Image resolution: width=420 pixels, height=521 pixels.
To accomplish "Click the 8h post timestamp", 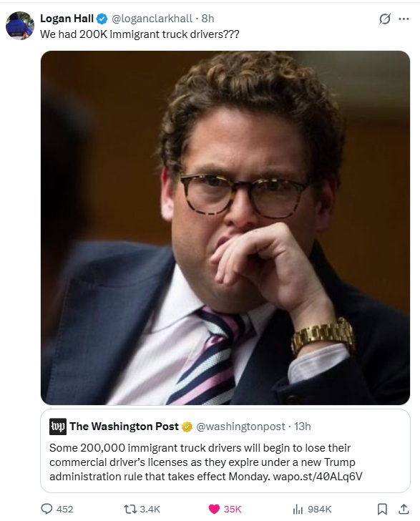I will (207, 19).
